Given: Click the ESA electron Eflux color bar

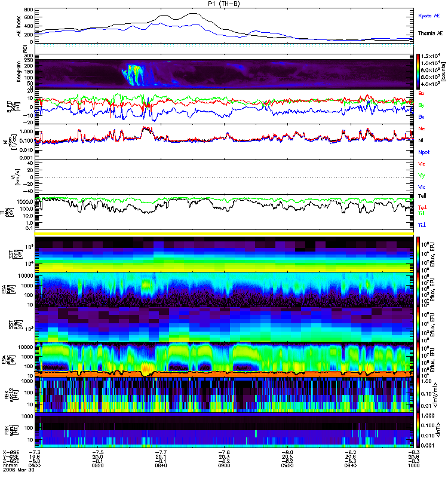Looking at the screenshot, I should (x=418, y=360).
